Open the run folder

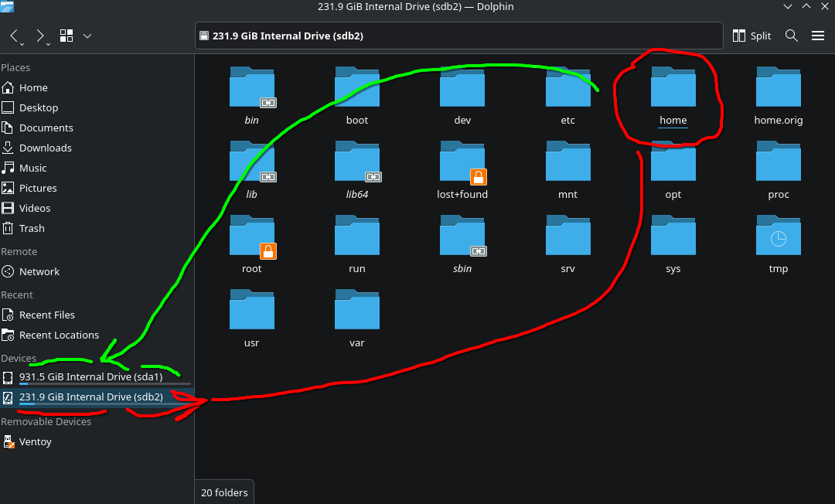356,245
